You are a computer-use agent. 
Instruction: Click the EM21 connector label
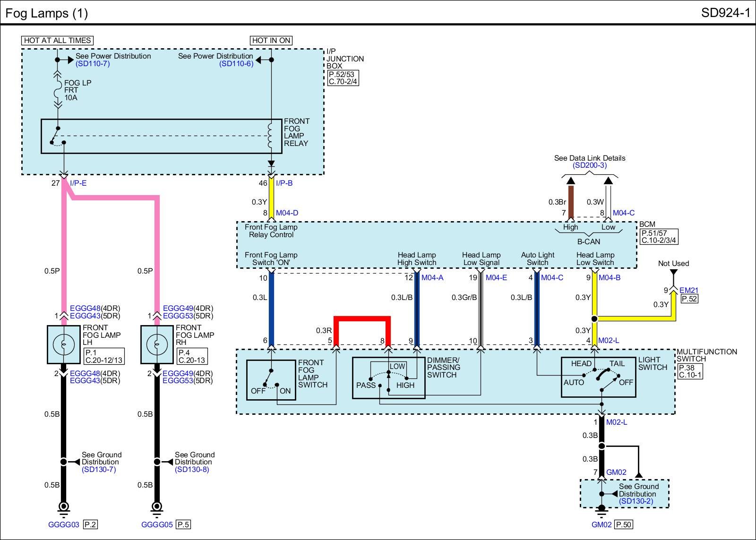[x=688, y=291]
